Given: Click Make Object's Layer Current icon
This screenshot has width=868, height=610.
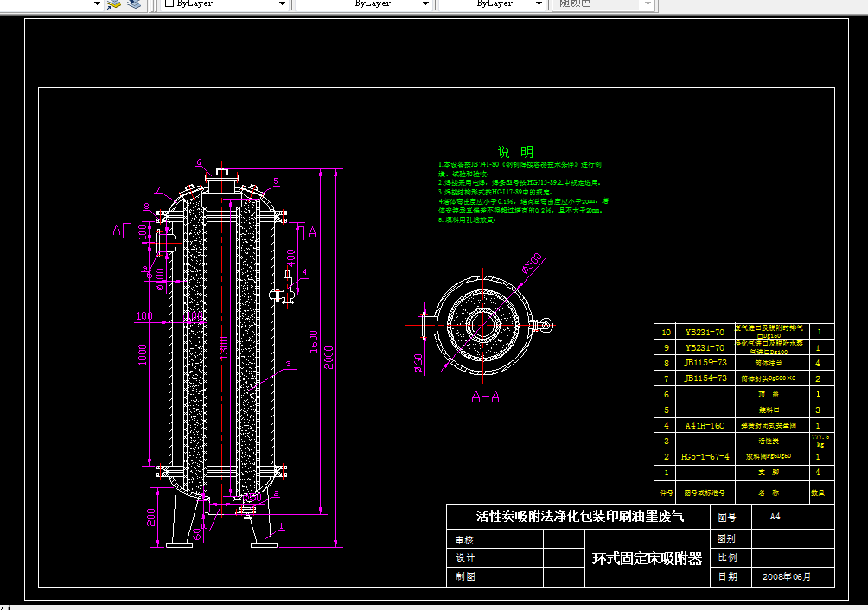Looking at the screenshot, I should pyautogui.click(x=114, y=3).
